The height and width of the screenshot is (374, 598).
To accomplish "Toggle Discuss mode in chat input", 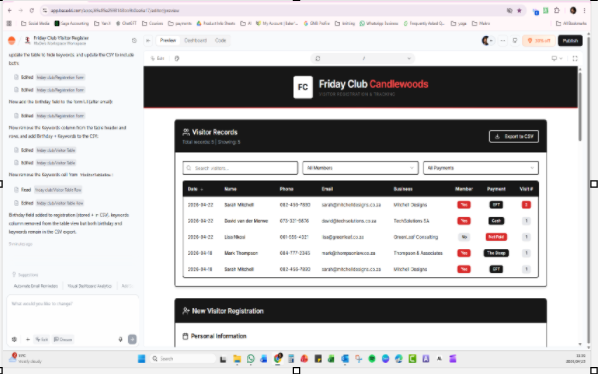I will click(63, 339).
